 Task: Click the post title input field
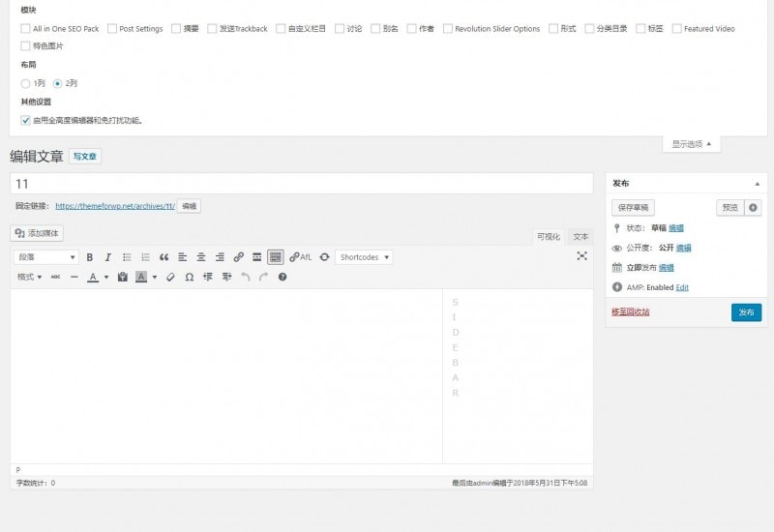click(301, 184)
